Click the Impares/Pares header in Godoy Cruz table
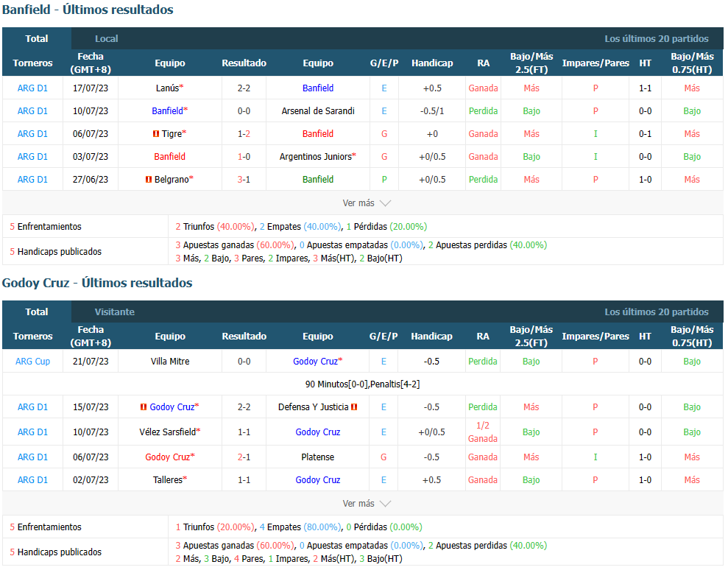 pos(596,336)
